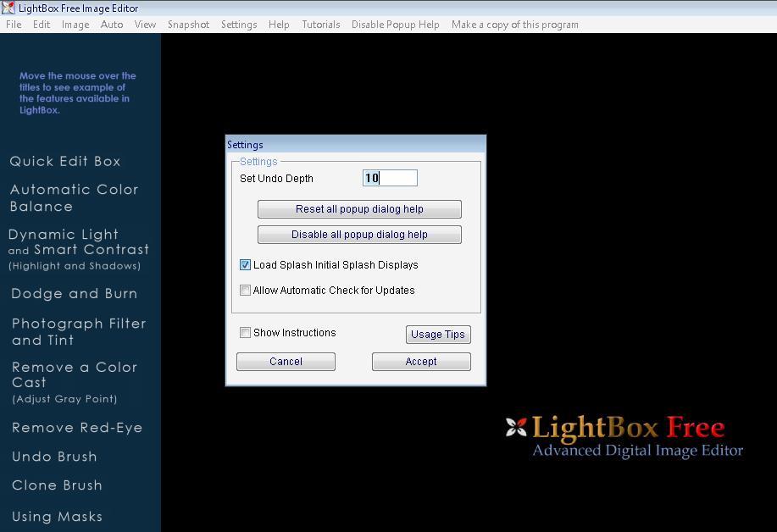Enable Show Instructions
Screen dimensions: 777x532
point(245,332)
